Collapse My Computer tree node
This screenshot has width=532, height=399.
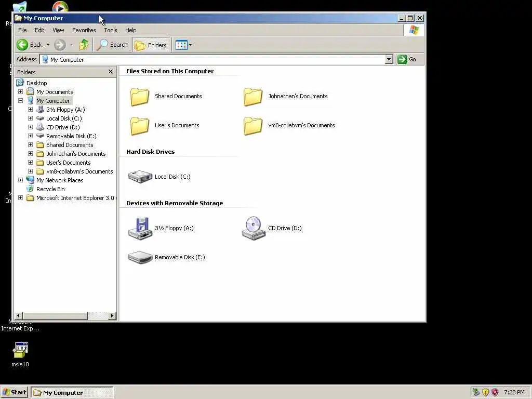tap(20, 101)
